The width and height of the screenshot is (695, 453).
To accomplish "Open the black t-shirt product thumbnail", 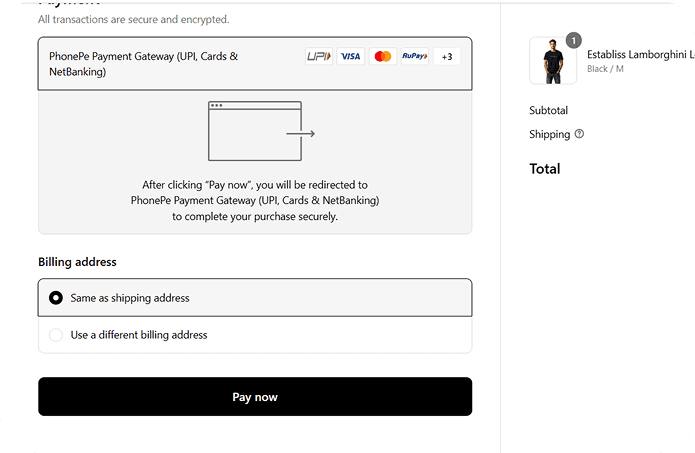I will point(553,62).
